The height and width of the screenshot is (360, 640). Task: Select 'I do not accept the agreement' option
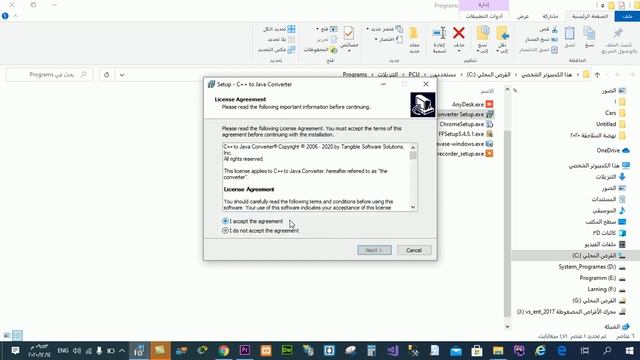point(225,231)
